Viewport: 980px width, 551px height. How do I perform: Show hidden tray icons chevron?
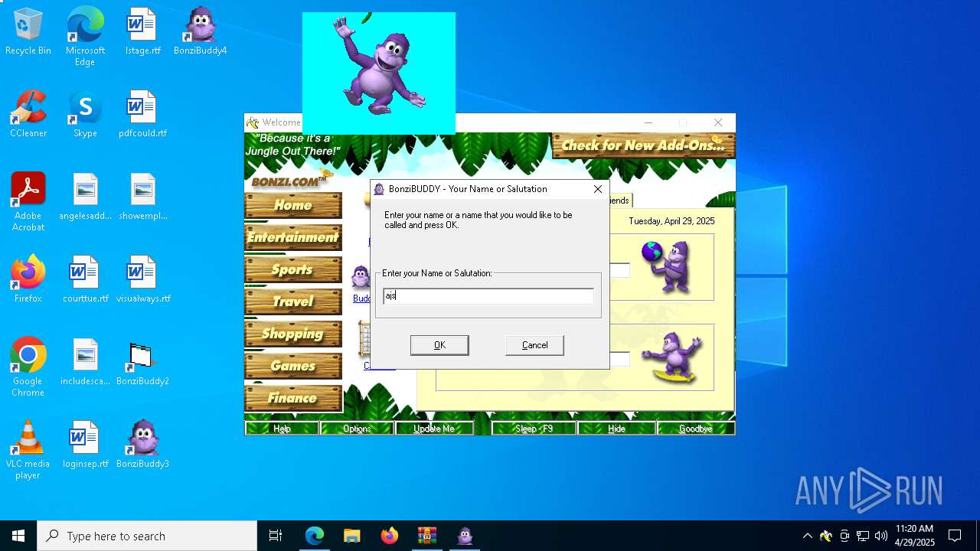(x=807, y=536)
